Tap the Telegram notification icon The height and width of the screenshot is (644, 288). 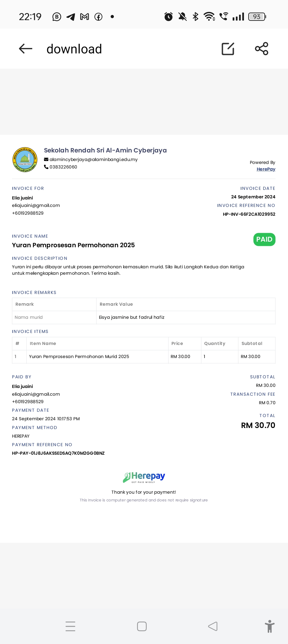[71, 17]
